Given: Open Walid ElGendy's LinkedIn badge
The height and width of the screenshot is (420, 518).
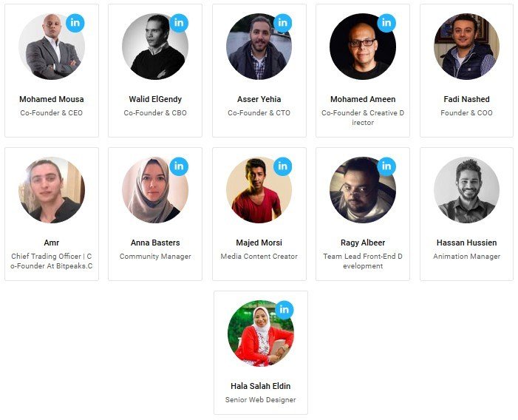Looking at the screenshot, I should (x=179, y=23).
